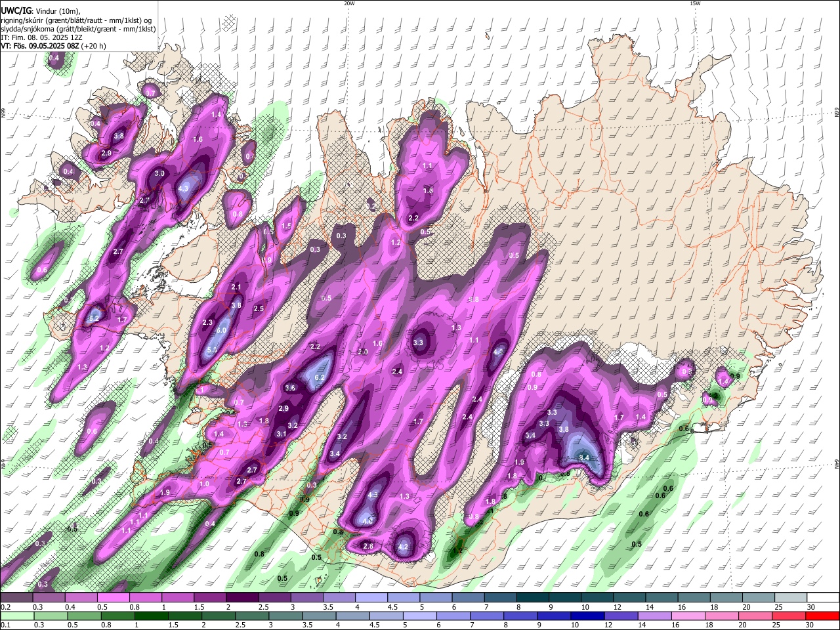The height and width of the screenshot is (630, 840).
Task: Click the 3.1 value label on the map
Action: point(282,434)
